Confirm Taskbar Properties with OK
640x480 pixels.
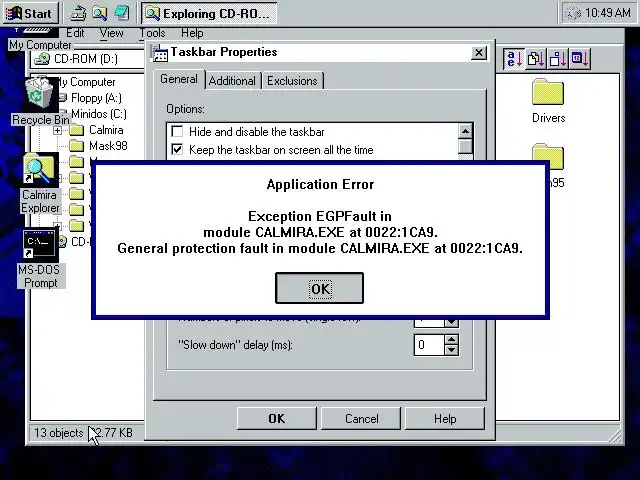(x=277, y=418)
